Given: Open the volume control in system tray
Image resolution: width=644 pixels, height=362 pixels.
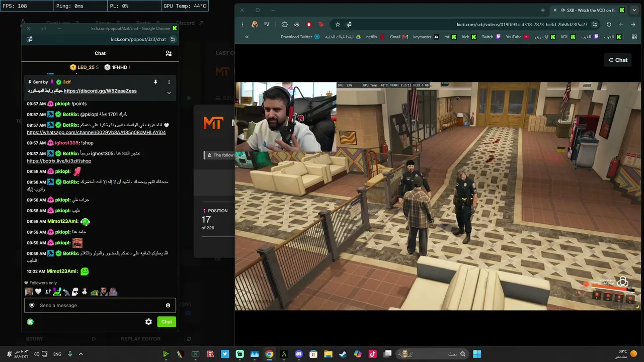Looking at the screenshot, I should coord(36,354).
